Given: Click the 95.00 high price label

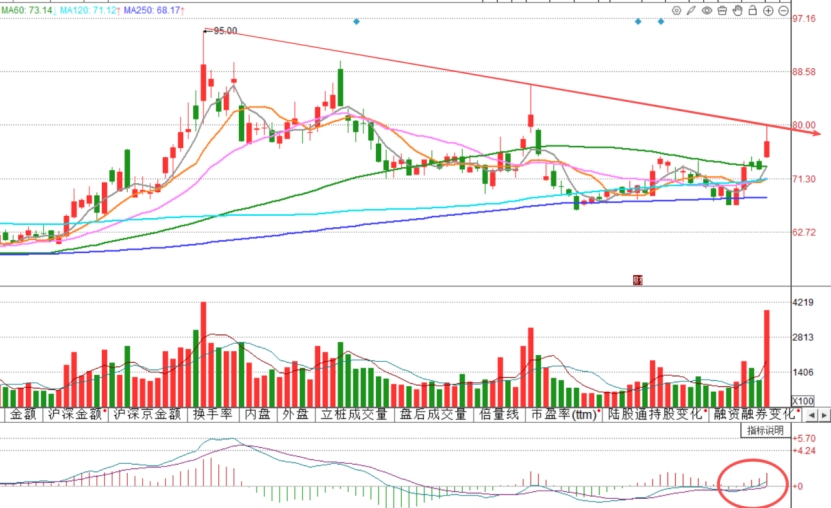Looking at the screenshot, I should (x=225, y=31).
